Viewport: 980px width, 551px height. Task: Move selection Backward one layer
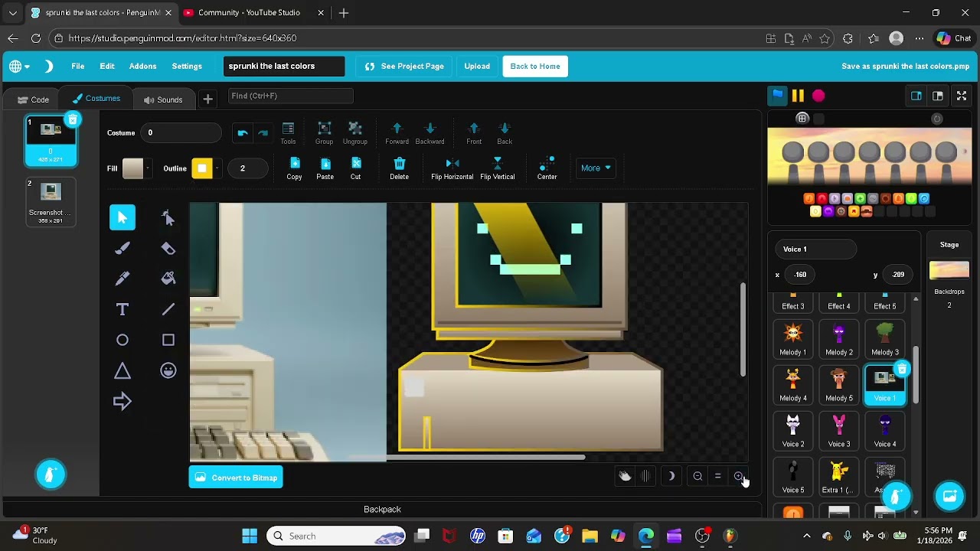pos(430,133)
